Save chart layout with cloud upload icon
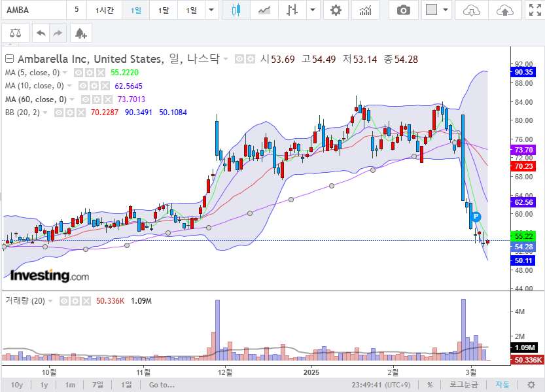 coord(504,10)
